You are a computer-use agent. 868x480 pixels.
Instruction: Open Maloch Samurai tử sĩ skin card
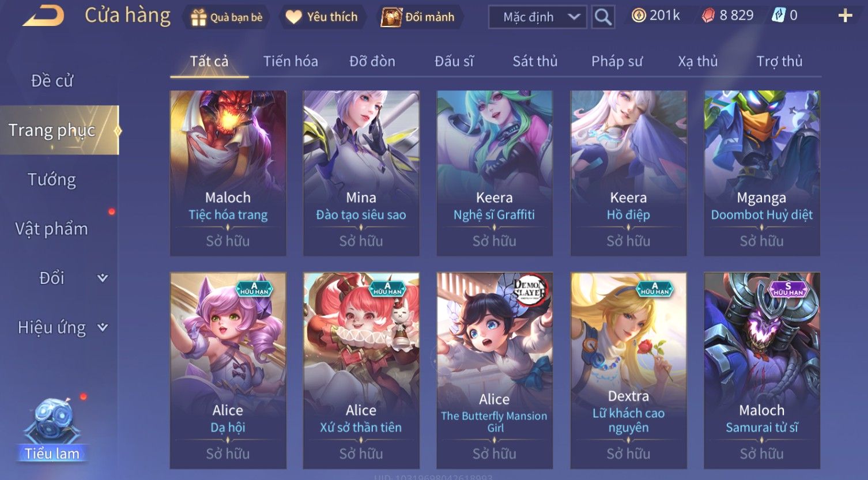click(762, 370)
